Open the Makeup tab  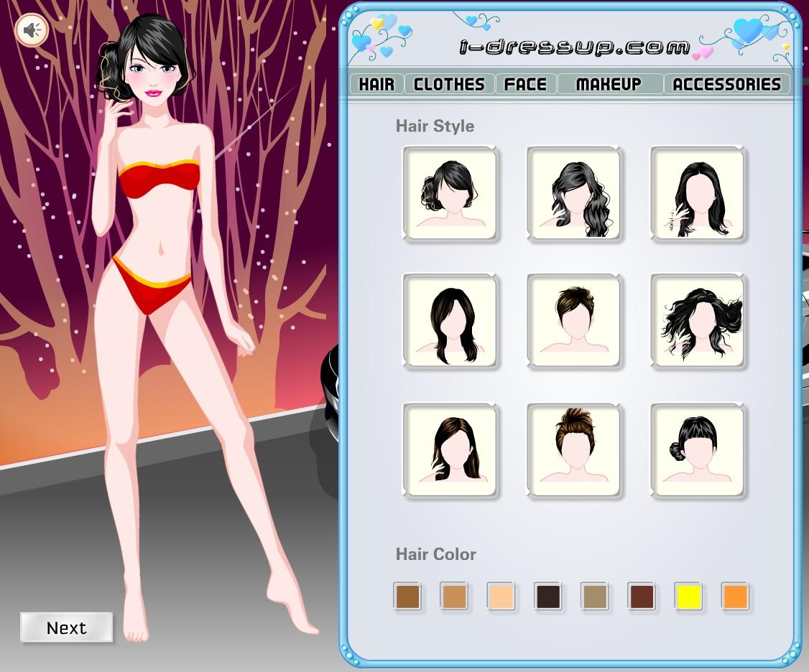609,84
